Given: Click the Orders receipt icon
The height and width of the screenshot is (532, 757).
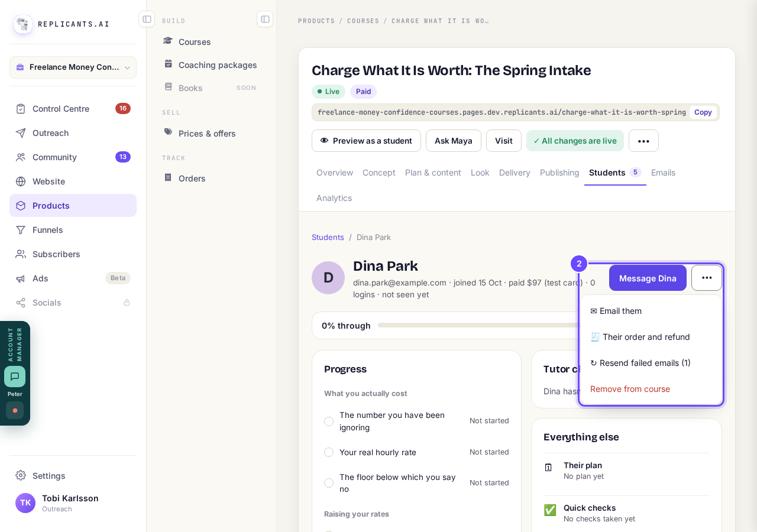Looking at the screenshot, I should 169,177.
